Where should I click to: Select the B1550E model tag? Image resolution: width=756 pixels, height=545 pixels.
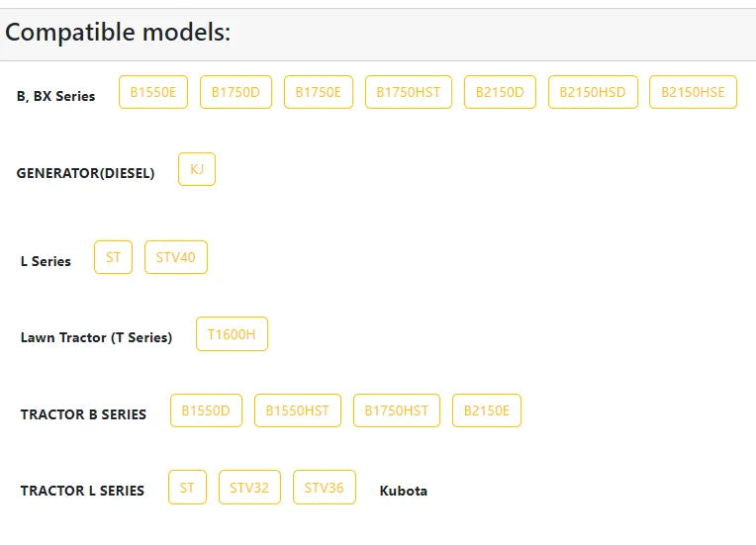[153, 92]
